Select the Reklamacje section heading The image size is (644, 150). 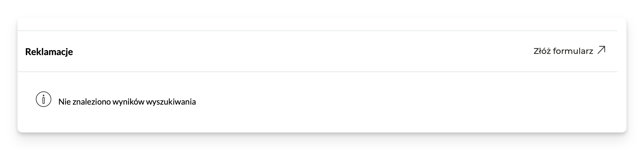(x=49, y=52)
